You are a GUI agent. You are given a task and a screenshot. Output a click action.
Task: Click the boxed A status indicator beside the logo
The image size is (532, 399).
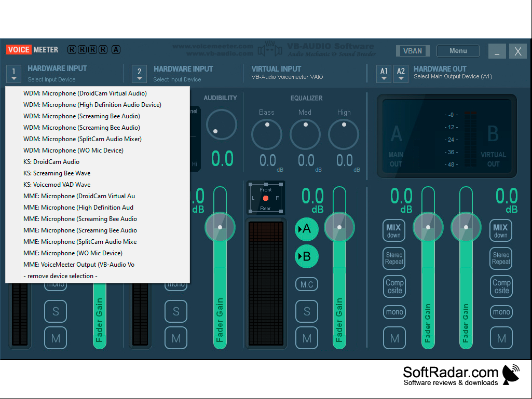[x=116, y=49]
